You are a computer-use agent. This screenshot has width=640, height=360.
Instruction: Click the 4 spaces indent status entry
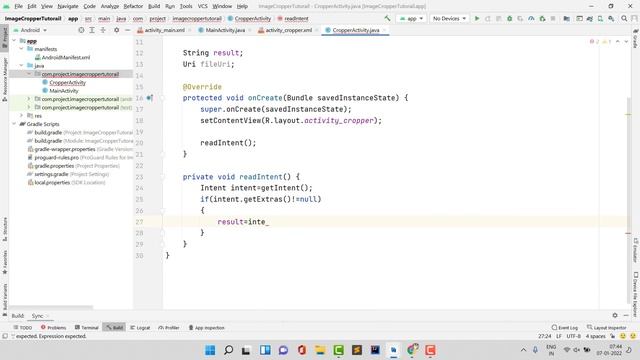tap(596, 336)
